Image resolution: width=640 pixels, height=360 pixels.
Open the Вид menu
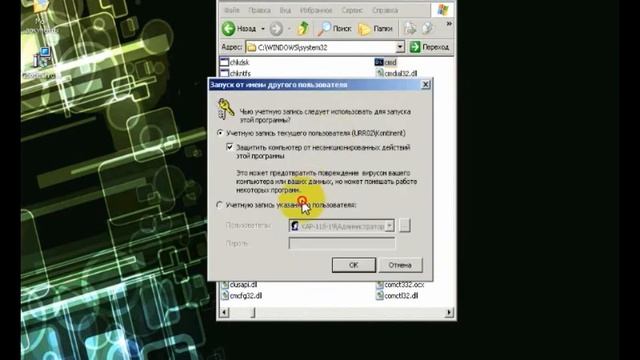click(x=285, y=10)
